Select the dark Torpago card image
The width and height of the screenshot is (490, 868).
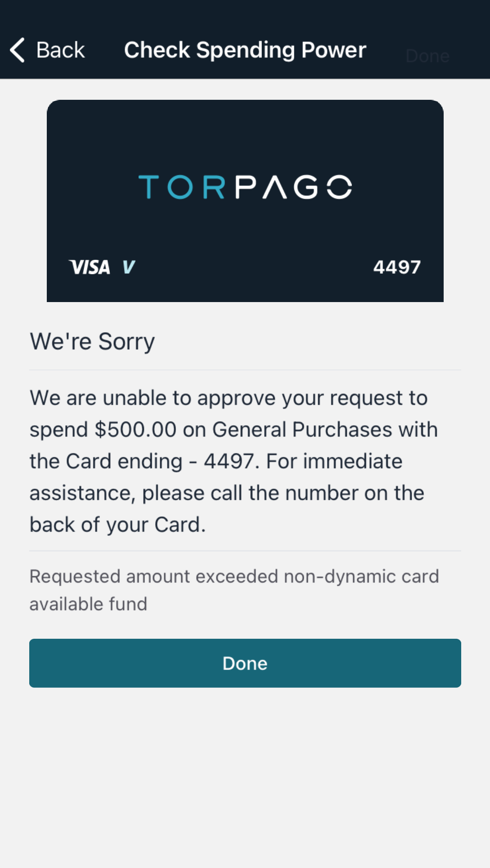[x=245, y=201]
